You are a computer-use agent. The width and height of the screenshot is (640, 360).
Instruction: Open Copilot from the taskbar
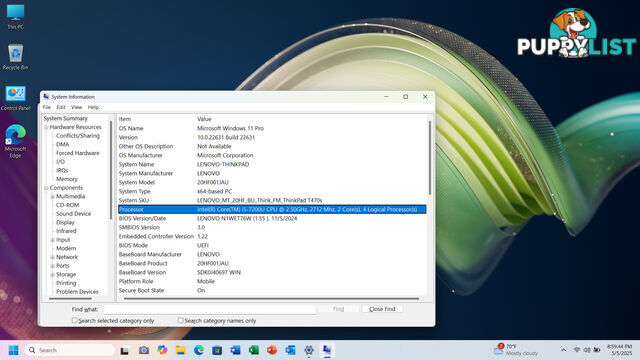[x=162, y=350]
